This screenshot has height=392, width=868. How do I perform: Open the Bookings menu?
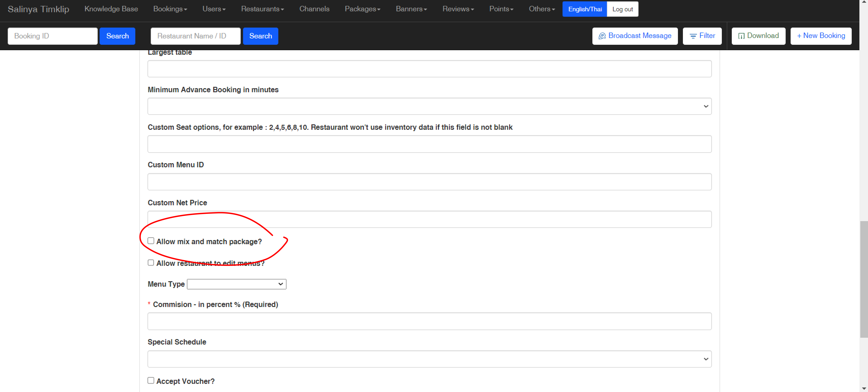click(170, 9)
